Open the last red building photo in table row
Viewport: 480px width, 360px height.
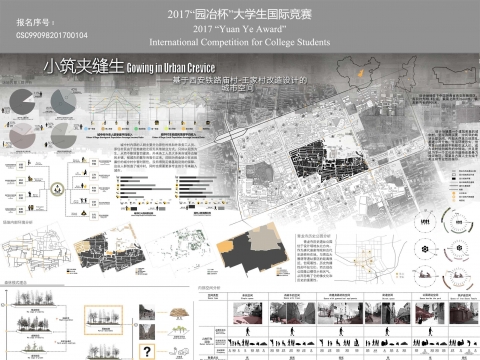point(464,313)
